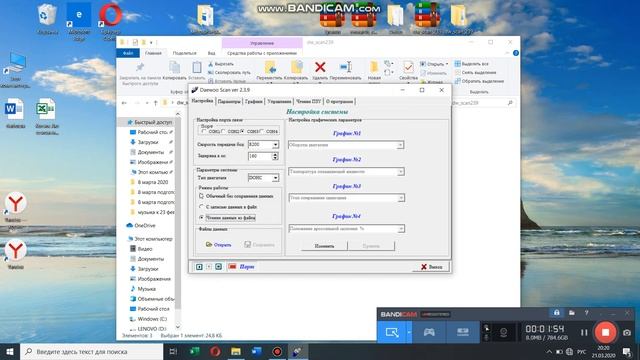Select Bandicam HDMI device recording mode
640x360 pixels.
(462, 332)
